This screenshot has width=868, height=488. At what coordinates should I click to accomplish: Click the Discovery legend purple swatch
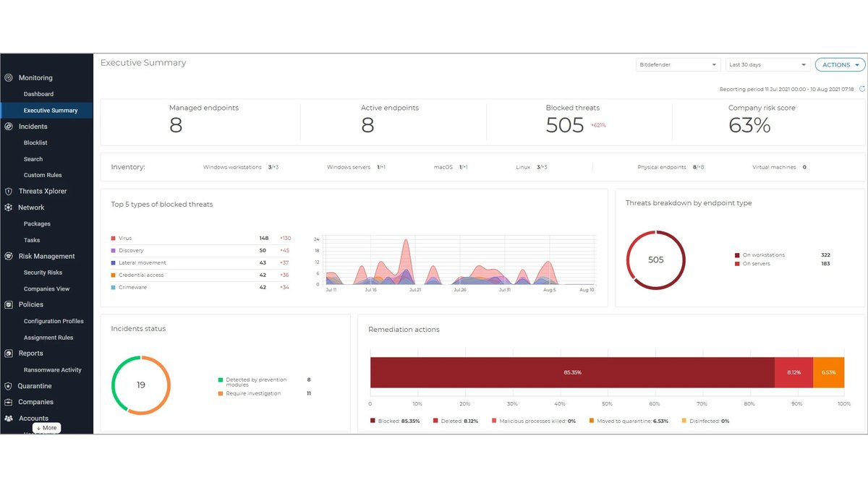[114, 250]
